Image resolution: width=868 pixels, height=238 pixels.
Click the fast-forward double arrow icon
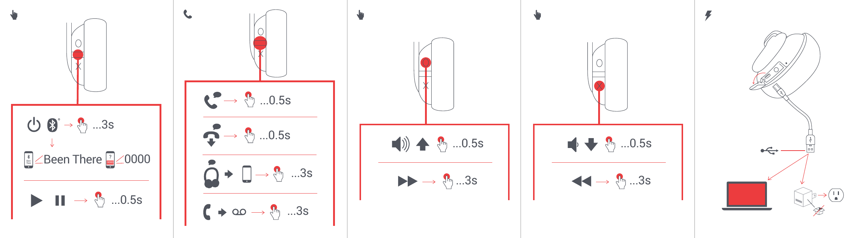(407, 181)
